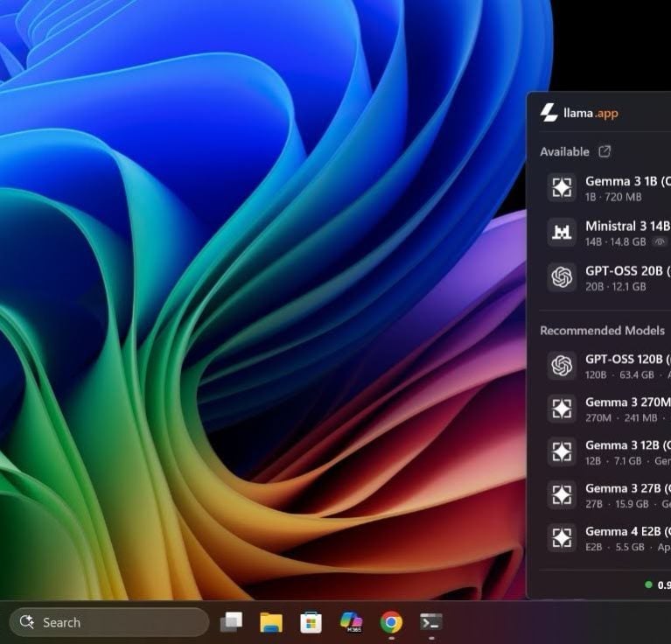Click the llama.app title text
Image resolution: width=671 pixels, height=644 pixels.
click(591, 114)
